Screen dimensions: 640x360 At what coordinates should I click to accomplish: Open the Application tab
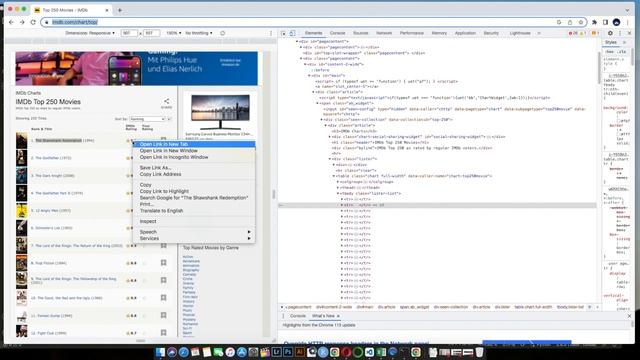tap(465, 33)
